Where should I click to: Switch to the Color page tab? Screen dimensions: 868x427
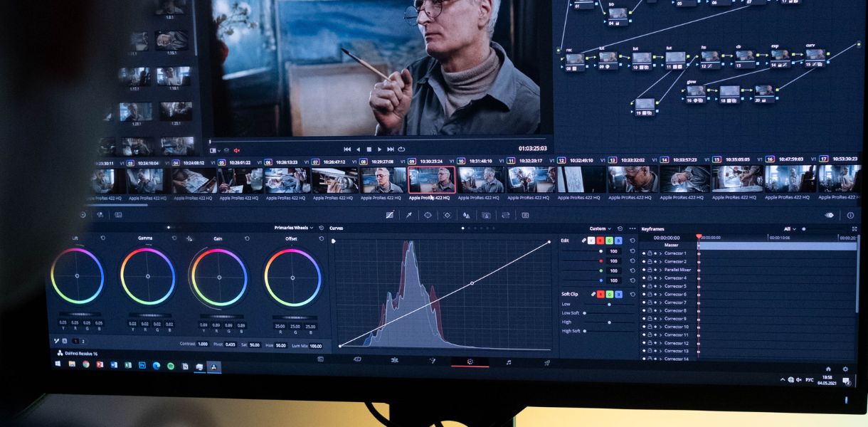point(470,362)
